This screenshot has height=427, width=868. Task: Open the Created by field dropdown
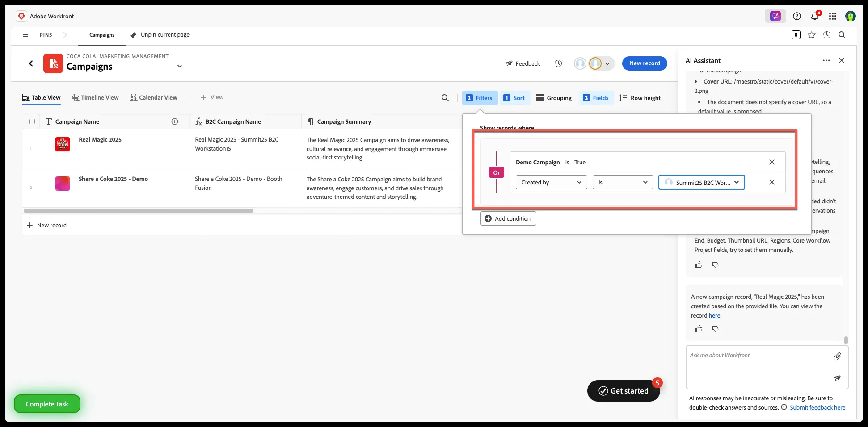coord(552,182)
